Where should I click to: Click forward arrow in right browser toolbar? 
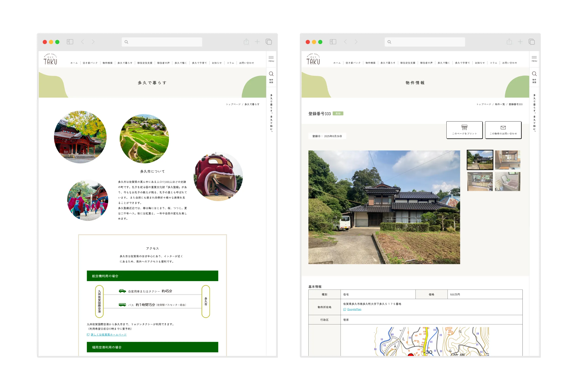356,42
